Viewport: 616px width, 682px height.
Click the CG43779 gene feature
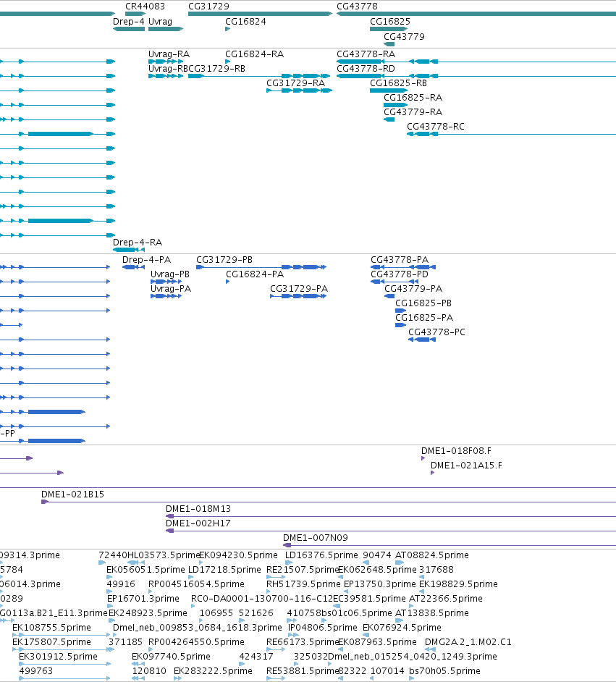pos(389,44)
